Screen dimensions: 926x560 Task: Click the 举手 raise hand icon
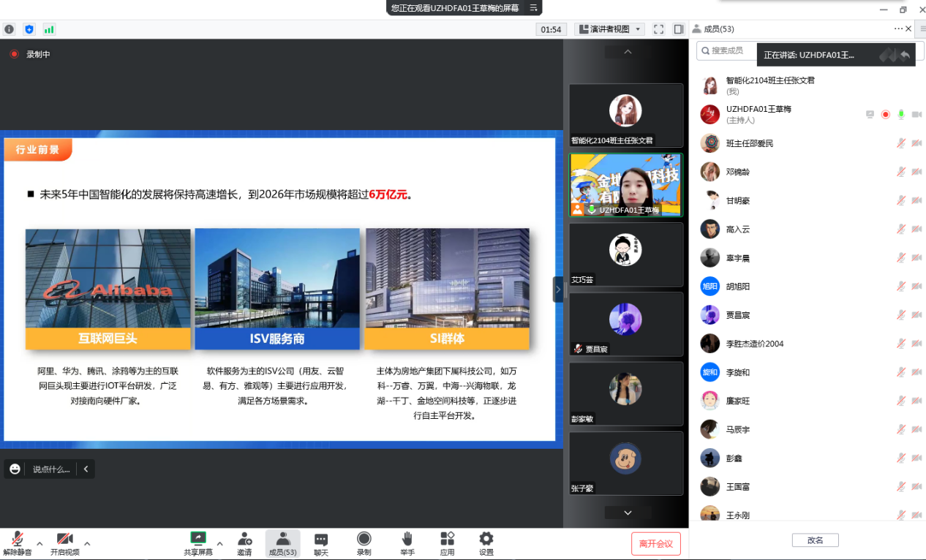[x=407, y=543]
